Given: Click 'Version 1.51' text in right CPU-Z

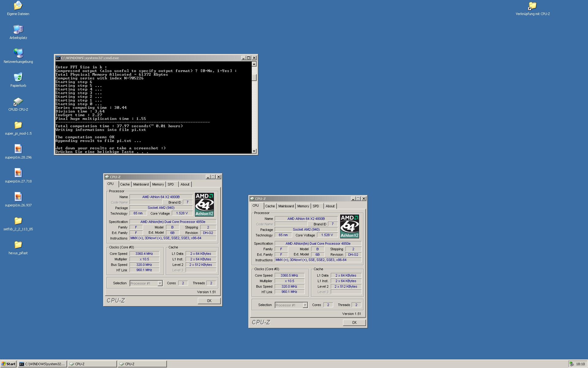Looking at the screenshot, I should (351, 314).
